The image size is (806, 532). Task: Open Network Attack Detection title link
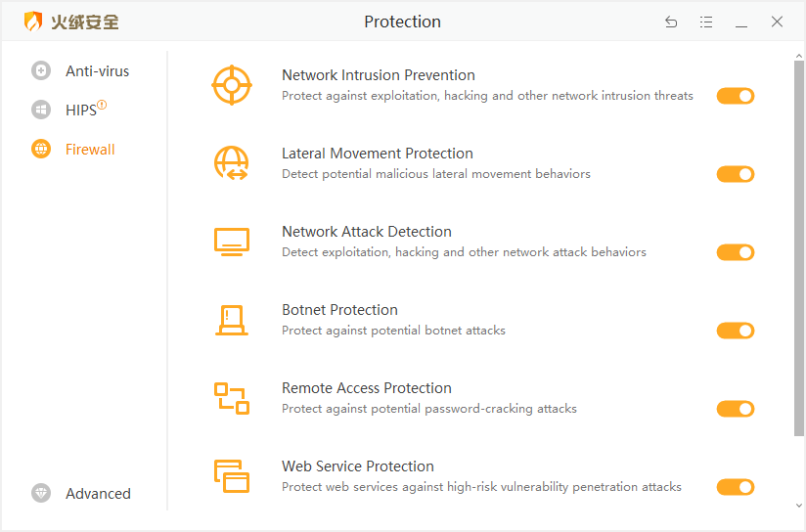click(367, 232)
